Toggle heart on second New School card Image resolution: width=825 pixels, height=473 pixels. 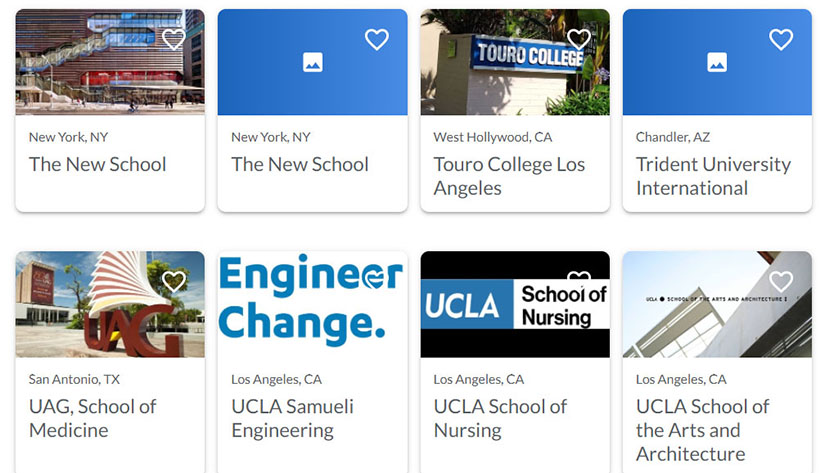coord(377,39)
